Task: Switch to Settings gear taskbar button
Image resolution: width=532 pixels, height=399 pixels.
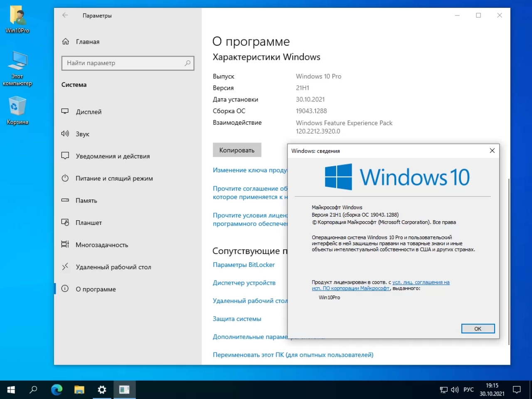Action: coord(102,389)
